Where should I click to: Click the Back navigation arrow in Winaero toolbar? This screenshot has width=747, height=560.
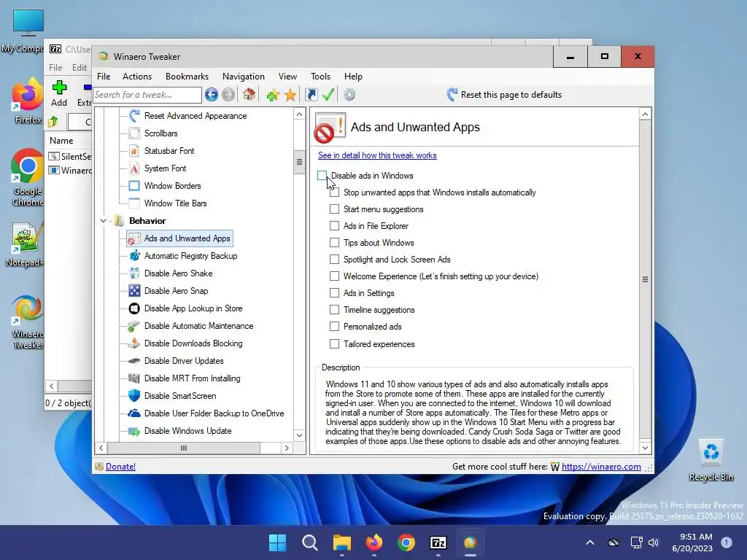[x=212, y=95]
